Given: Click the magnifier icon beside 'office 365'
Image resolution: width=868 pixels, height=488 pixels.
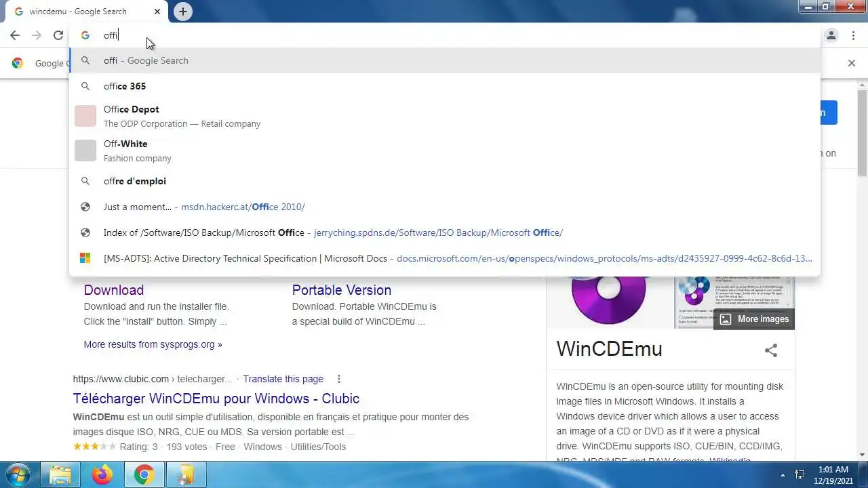Looking at the screenshot, I should point(85,86).
